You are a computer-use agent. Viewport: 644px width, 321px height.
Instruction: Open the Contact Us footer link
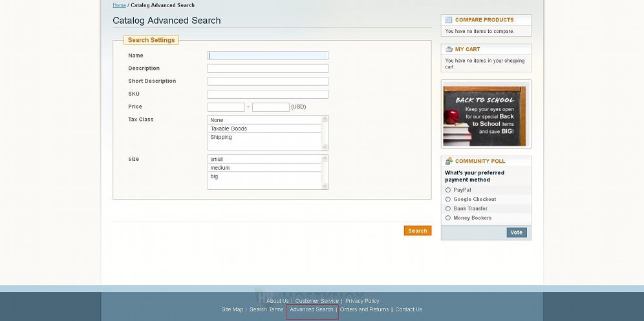pyautogui.click(x=409, y=309)
